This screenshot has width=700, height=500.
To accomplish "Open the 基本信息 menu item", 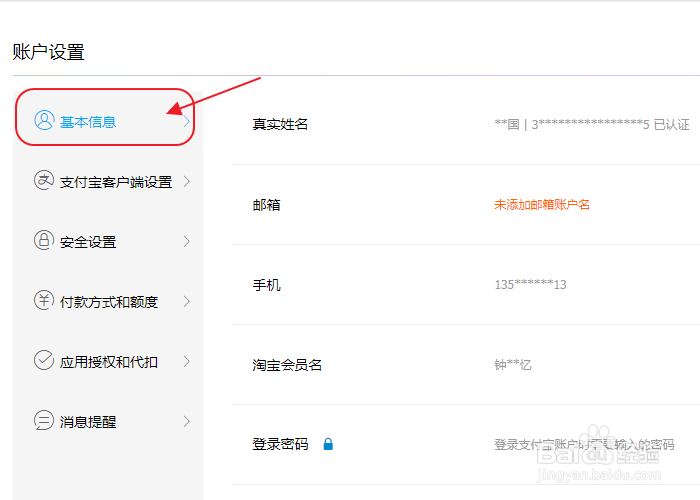I will point(108,121).
